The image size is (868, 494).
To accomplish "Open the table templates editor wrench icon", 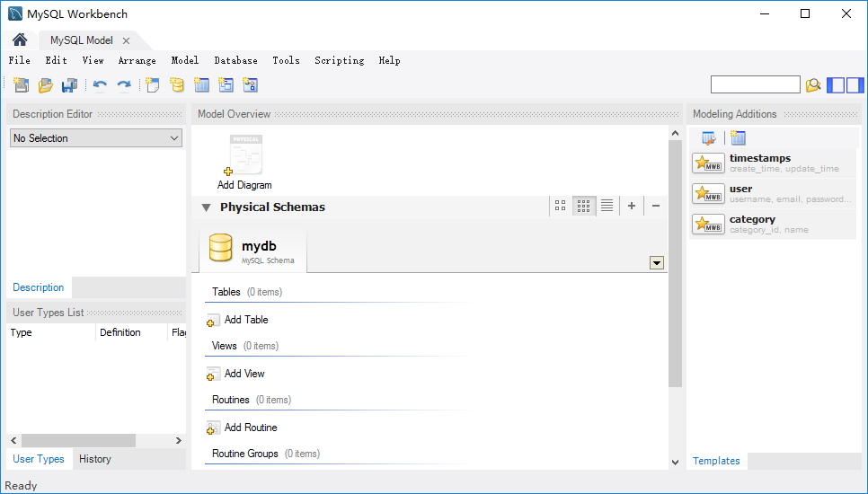I will [709, 138].
